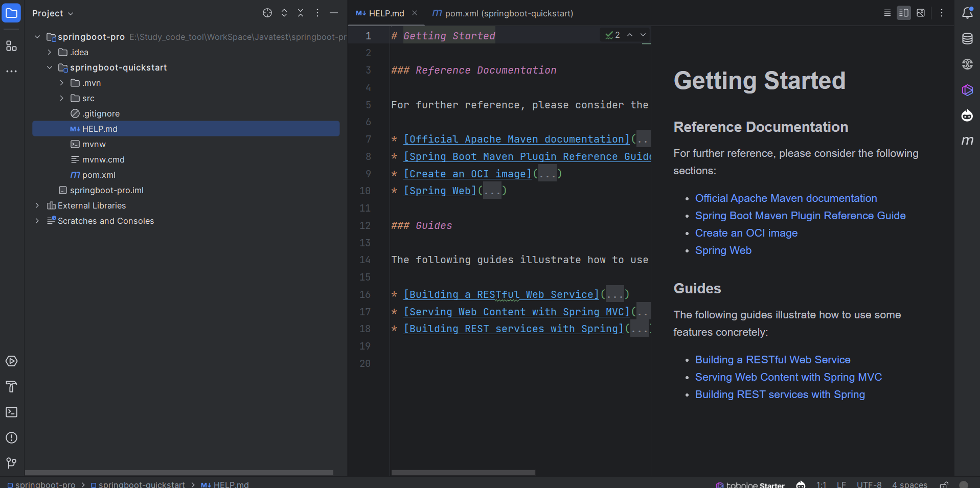
Task: Switch to preview-only view mode
Action: (x=921, y=13)
